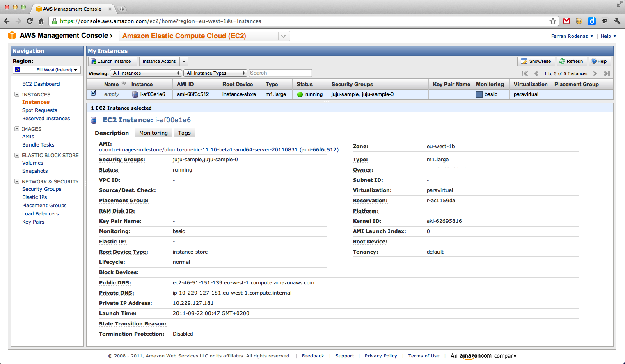This screenshot has width=625, height=364.
Task: Click the orange AWS cube logo
Action: (x=12, y=35)
